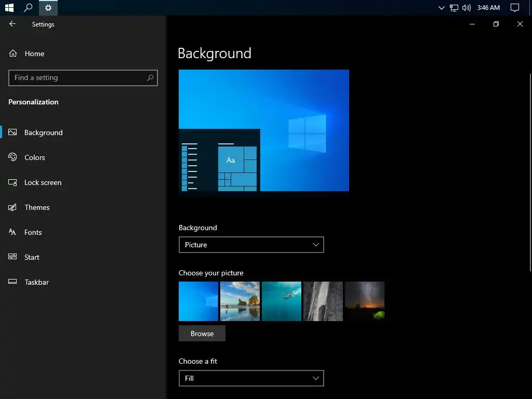
Task: Go to Home settings page
Action: pos(34,54)
